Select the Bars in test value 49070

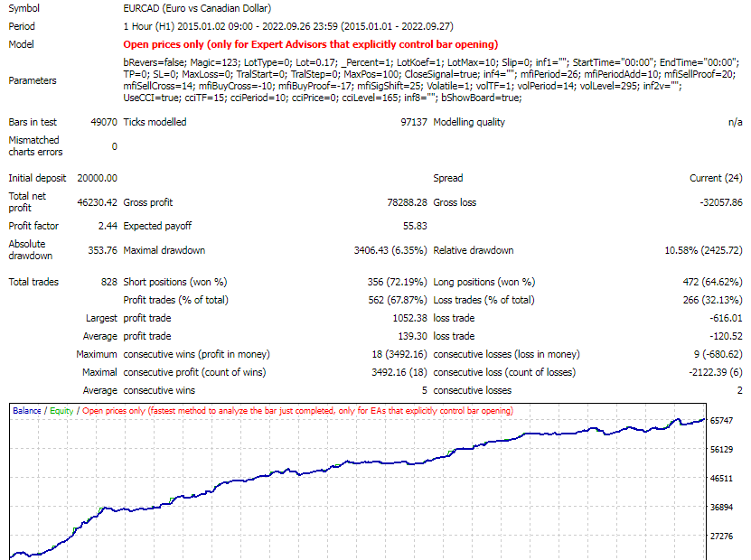(103, 122)
